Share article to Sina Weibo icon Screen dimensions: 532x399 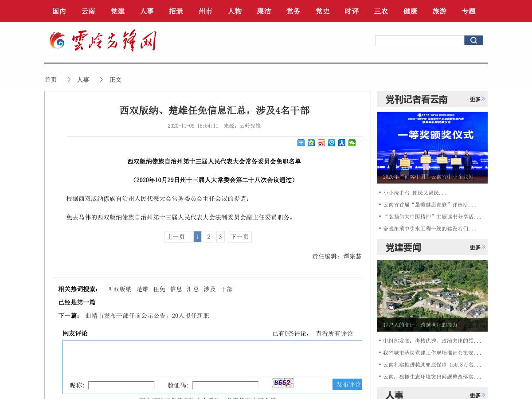[x=321, y=143]
